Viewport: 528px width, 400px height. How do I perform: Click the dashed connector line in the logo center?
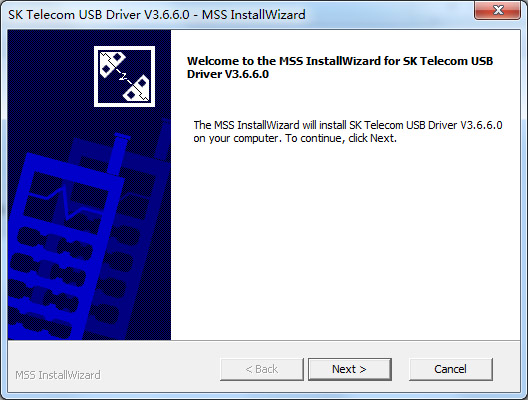[x=123, y=77]
